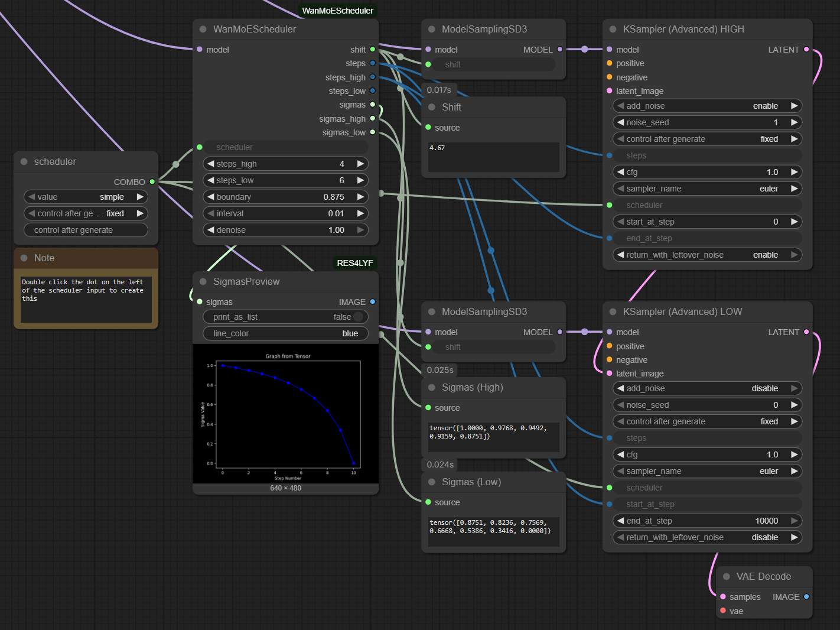Viewport: 840px width, 630px height.
Task: Collapse the KSampler (Advanced) LOW node dot
Action: (x=613, y=311)
